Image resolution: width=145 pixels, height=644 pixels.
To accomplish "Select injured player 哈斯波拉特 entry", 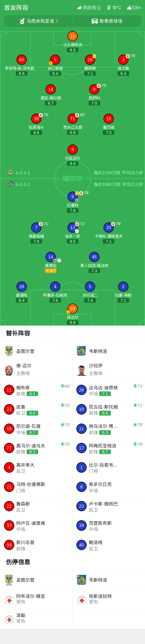I will 109,599.
